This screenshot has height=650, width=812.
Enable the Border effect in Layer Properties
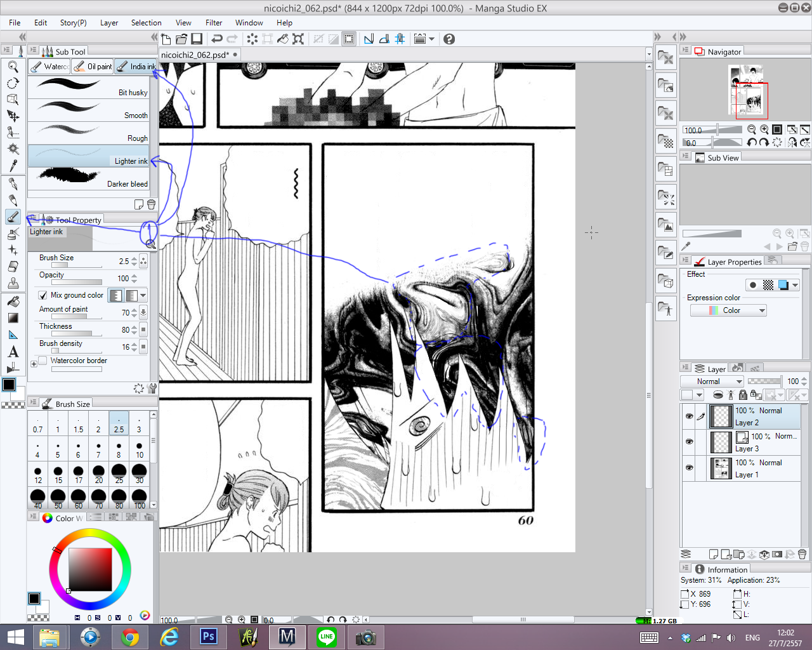pyautogui.click(x=753, y=285)
